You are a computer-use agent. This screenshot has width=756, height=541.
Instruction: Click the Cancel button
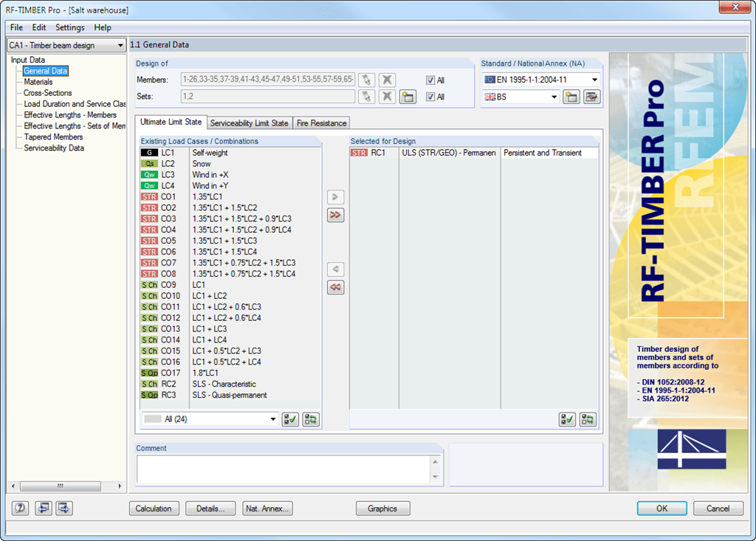coord(718,509)
